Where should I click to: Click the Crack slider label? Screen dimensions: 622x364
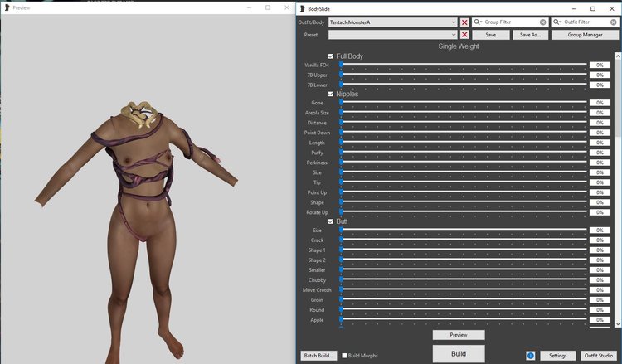click(317, 240)
